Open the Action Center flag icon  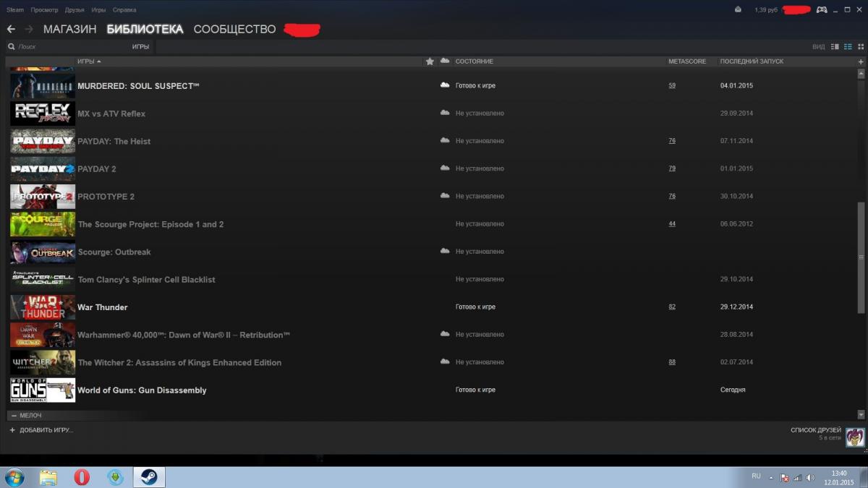pyautogui.click(x=783, y=478)
